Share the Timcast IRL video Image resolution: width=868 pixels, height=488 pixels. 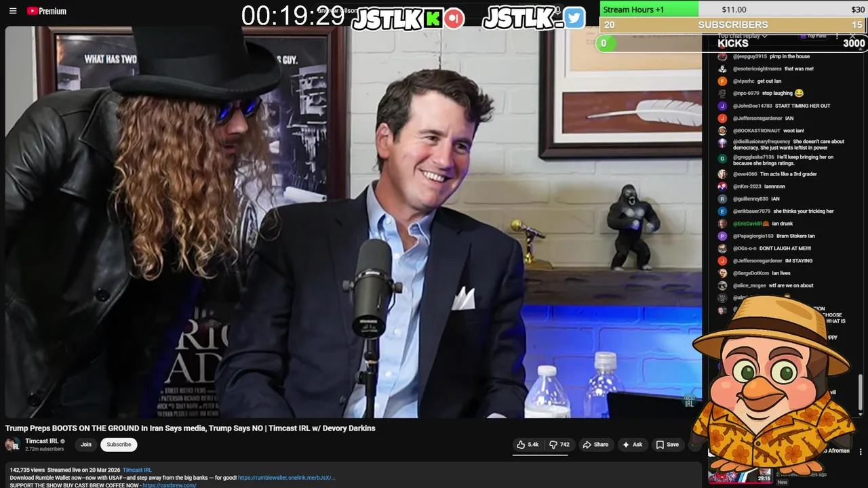click(x=595, y=445)
